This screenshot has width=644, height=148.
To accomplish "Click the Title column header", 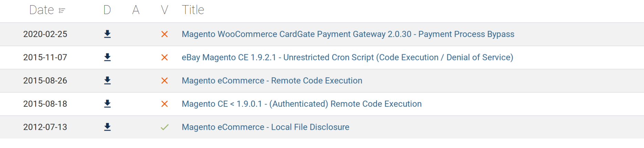I will [x=193, y=10].
